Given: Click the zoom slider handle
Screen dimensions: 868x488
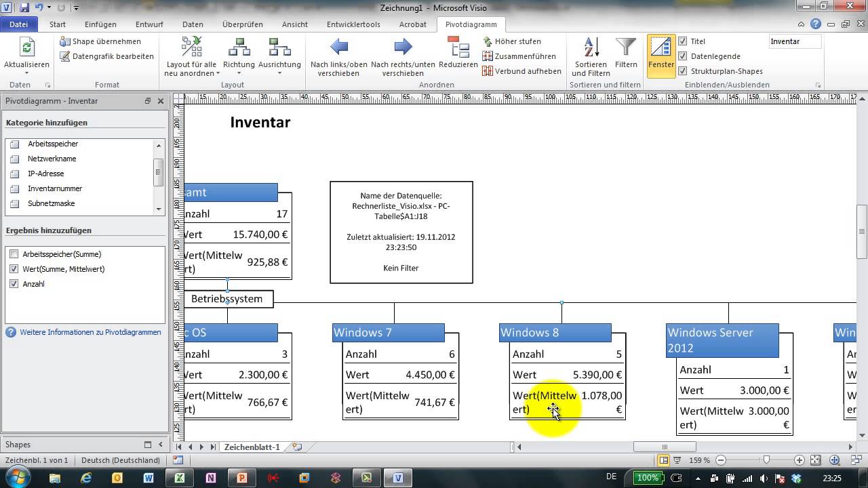Looking at the screenshot, I should coord(766,460).
